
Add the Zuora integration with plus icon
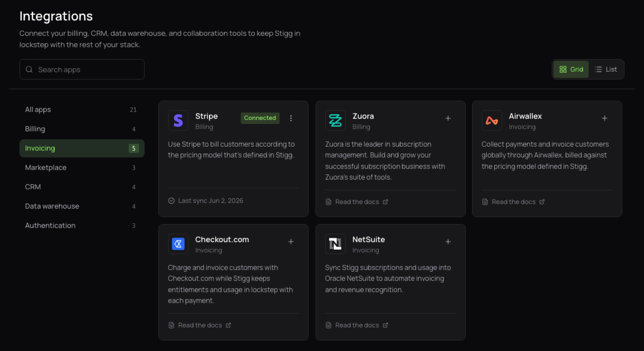(x=448, y=118)
